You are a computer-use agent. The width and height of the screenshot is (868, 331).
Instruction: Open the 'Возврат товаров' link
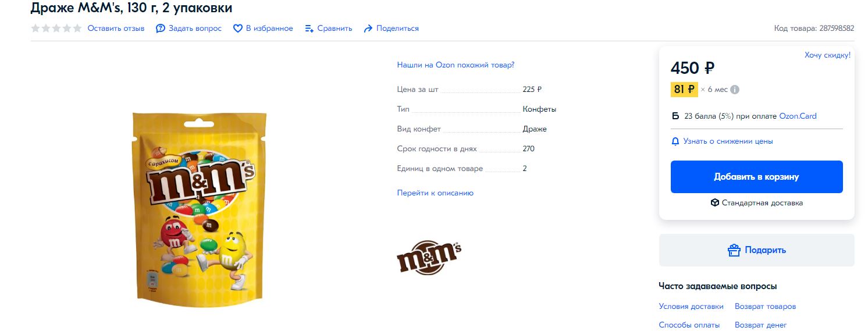[x=765, y=307]
